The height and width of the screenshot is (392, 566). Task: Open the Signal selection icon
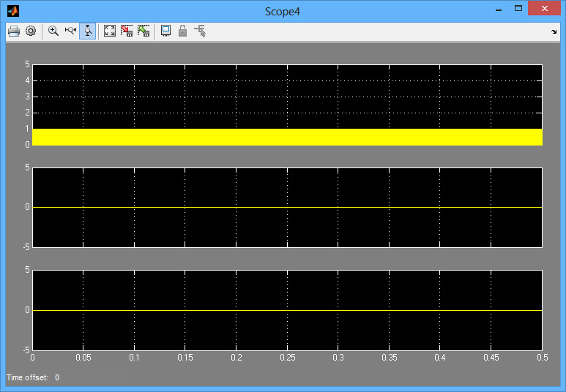pyautogui.click(x=200, y=31)
